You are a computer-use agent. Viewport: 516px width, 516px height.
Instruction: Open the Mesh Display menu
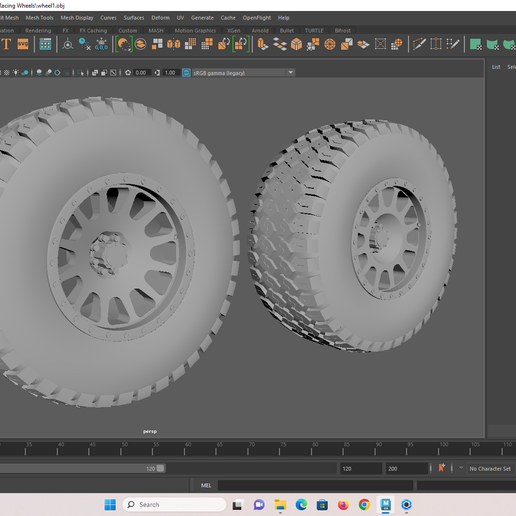pyautogui.click(x=77, y=18)
